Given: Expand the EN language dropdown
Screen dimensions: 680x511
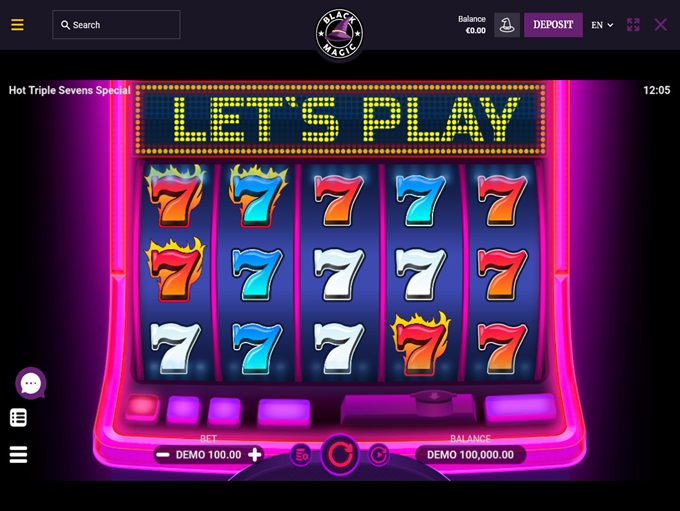Looking at the screenshot, I should (602, 25).
